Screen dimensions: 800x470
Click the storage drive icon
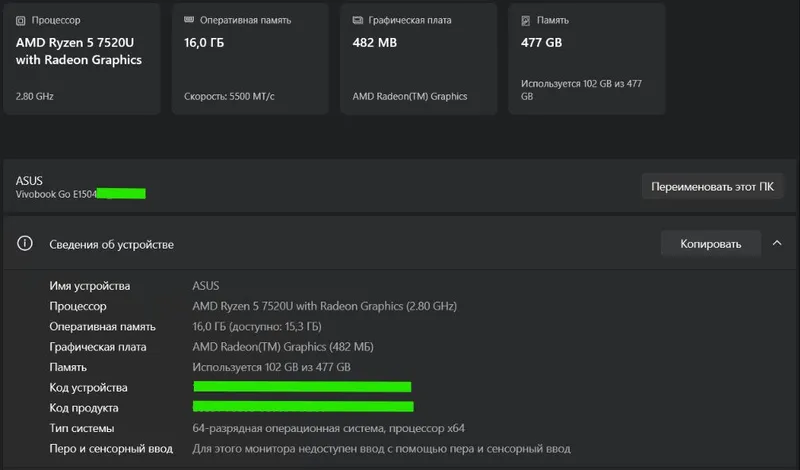[526, 20]
